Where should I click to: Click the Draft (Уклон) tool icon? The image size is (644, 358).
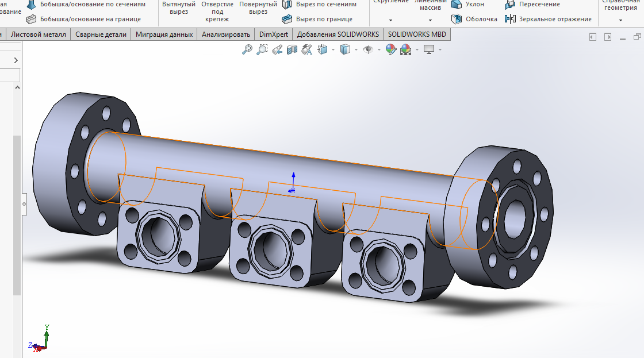(x=457, y=5)
